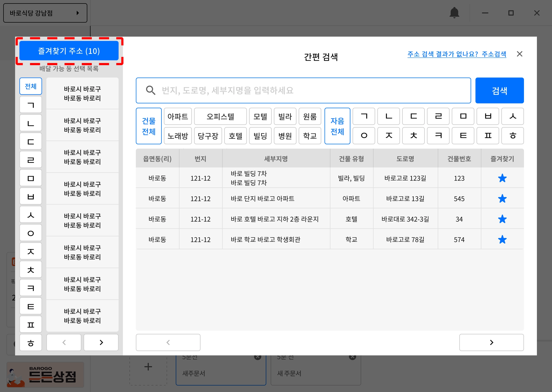The width and height of the screenshot is (552, 392).
Task: Next page of delivery area list
Action: (101, 342)
